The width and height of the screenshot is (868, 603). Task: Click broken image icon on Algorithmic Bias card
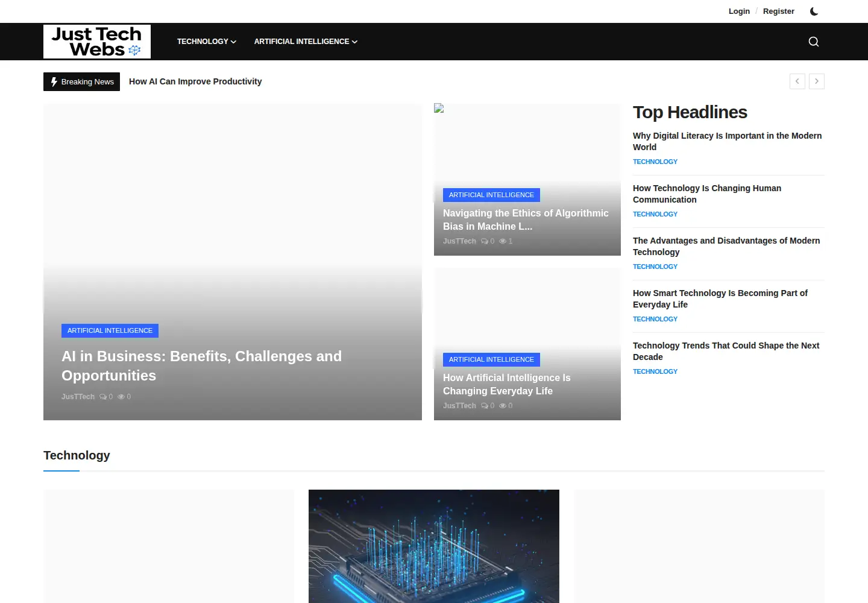coord(439,109)
